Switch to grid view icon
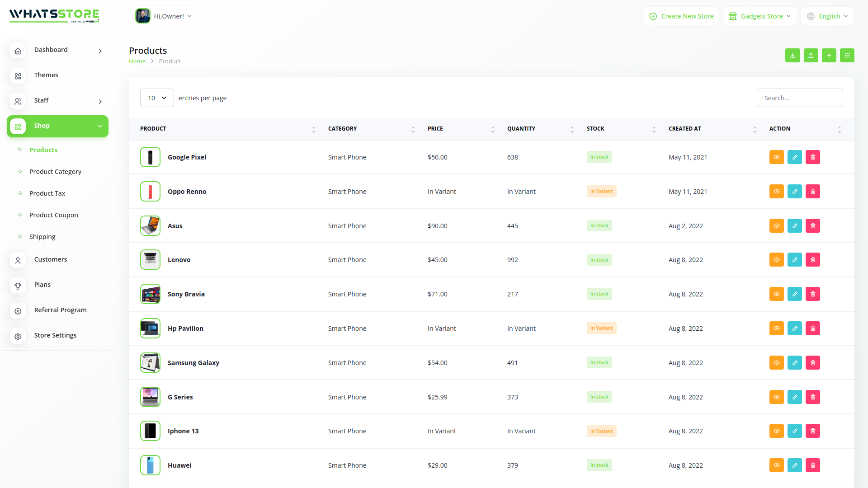The image size is (868, 488). [x=847, y=55]
